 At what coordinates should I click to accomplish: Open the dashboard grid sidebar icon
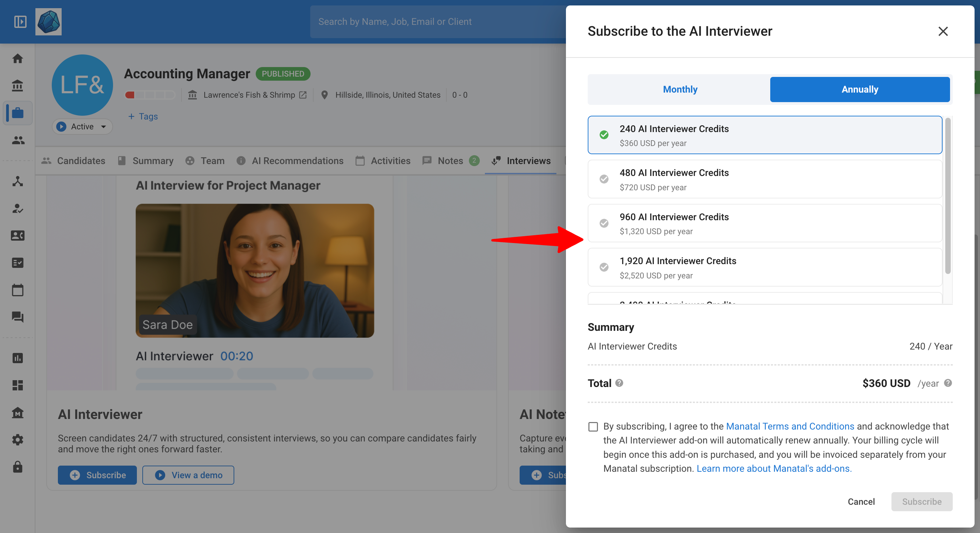(x=17, y=386)
